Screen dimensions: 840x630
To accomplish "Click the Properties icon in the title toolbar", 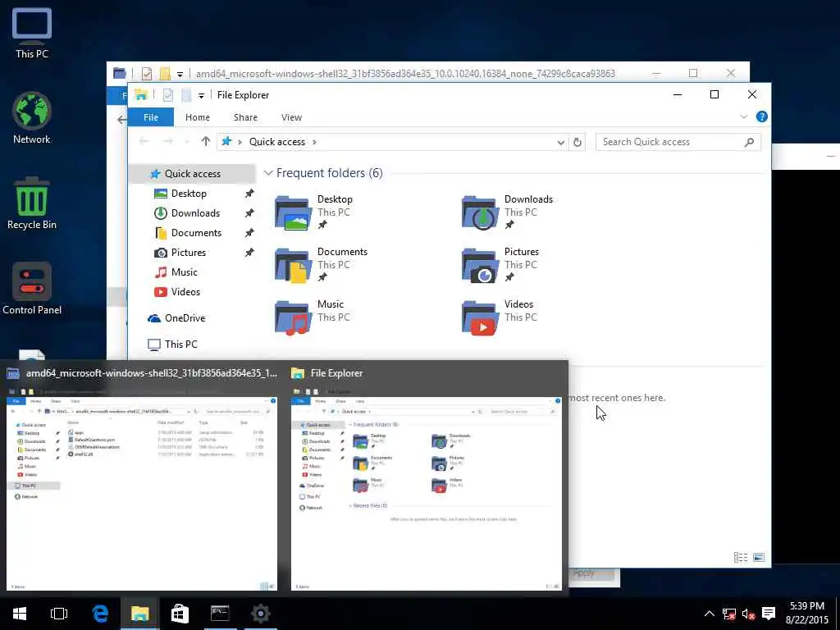I will pyautogui.click(x=167, y=95).
